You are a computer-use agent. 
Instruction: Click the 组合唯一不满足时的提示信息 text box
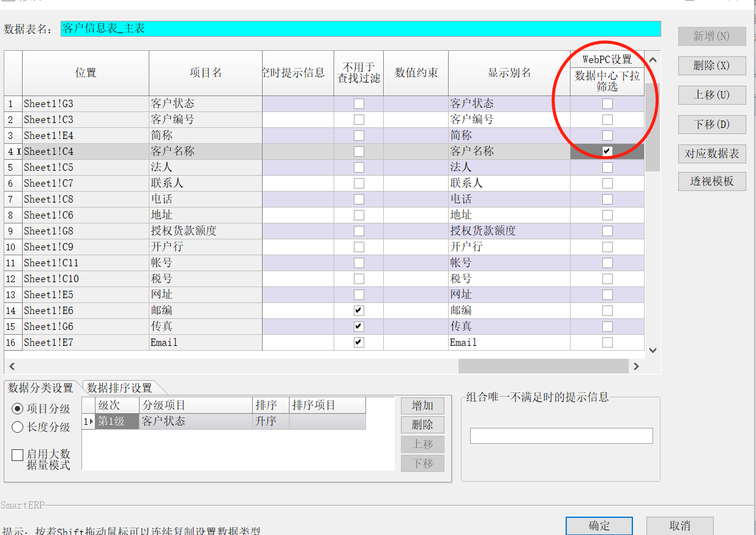(561, 436)
